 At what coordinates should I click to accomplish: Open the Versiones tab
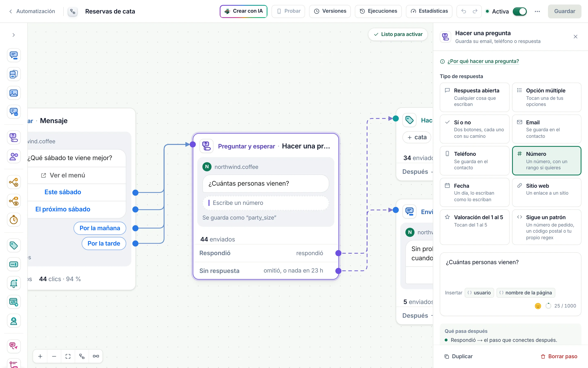330,11
